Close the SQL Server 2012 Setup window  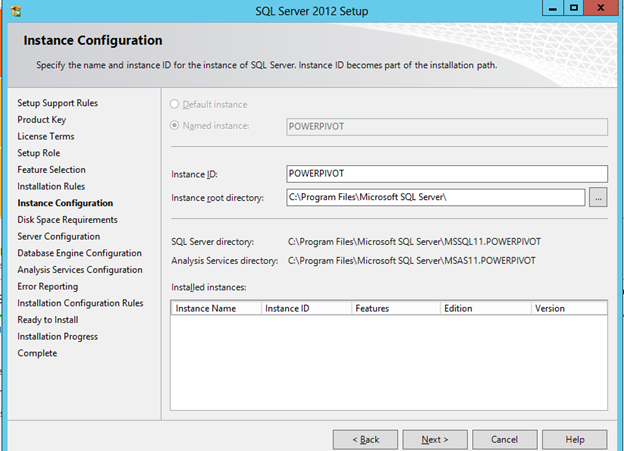(x=601, y=8)
